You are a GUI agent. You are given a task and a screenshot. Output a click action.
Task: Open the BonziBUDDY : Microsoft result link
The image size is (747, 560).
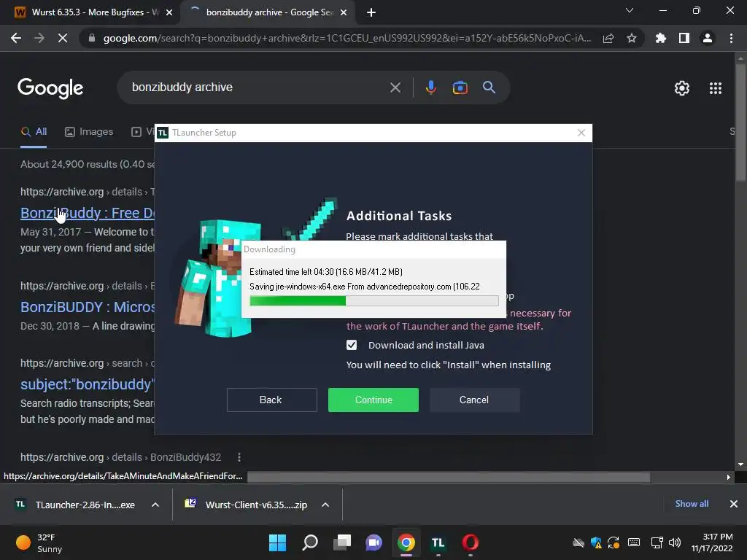click(x=88, y=307)
